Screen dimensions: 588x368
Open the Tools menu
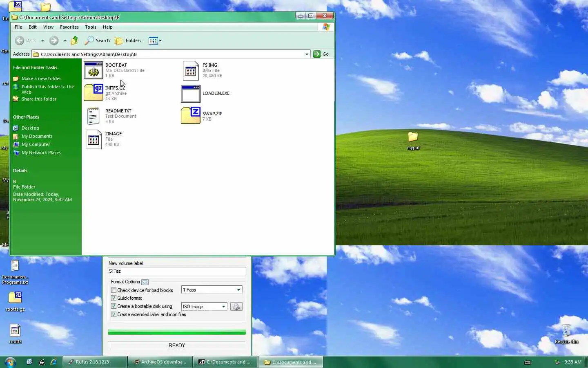91,27
